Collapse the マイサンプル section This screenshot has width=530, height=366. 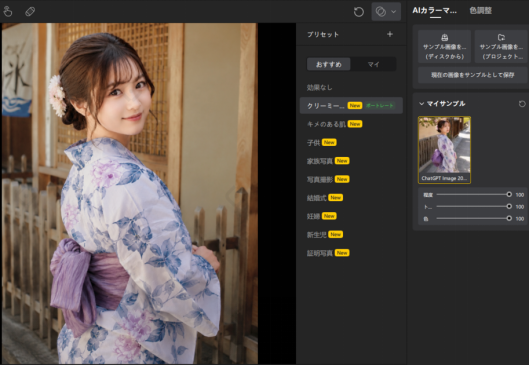[x=421, y=103]
